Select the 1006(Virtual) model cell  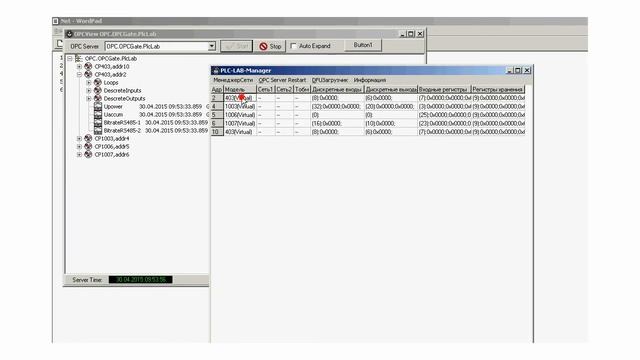click(x=240, y=115)
